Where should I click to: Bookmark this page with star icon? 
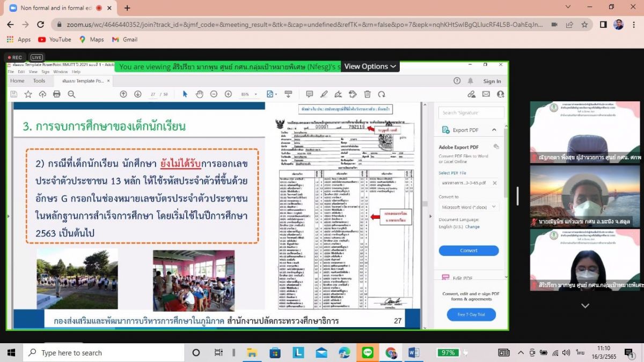click(x=584, y=25)
